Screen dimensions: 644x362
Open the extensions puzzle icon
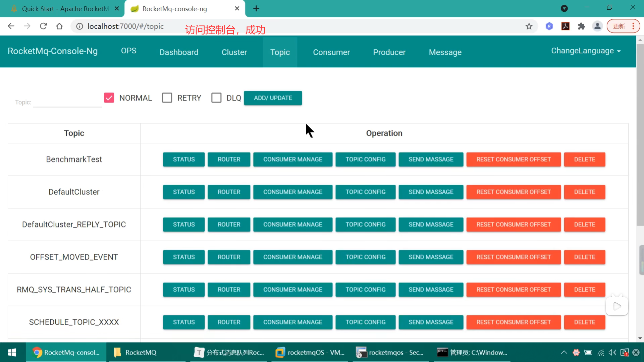(581, 26)
